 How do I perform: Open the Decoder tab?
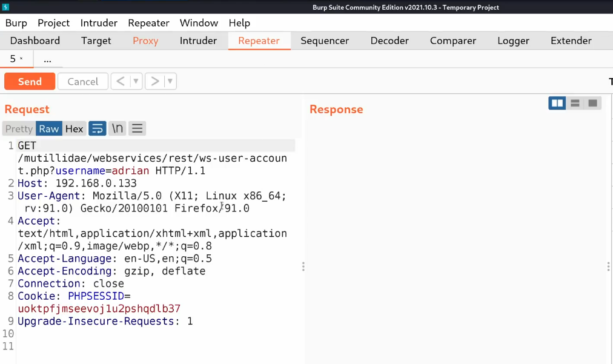(x=389, y=41)
